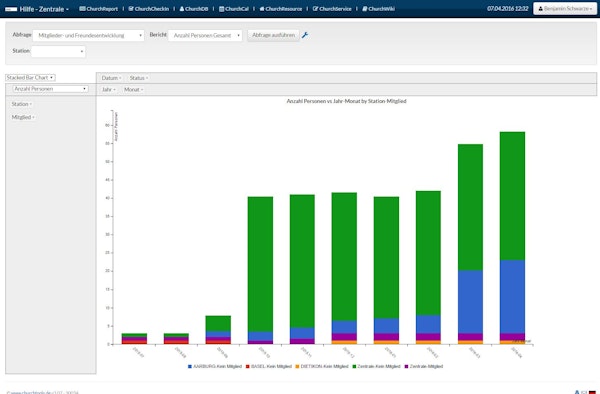Change the Stacked Bar Chart type
The image size is (600, 394).
[30, 78]
